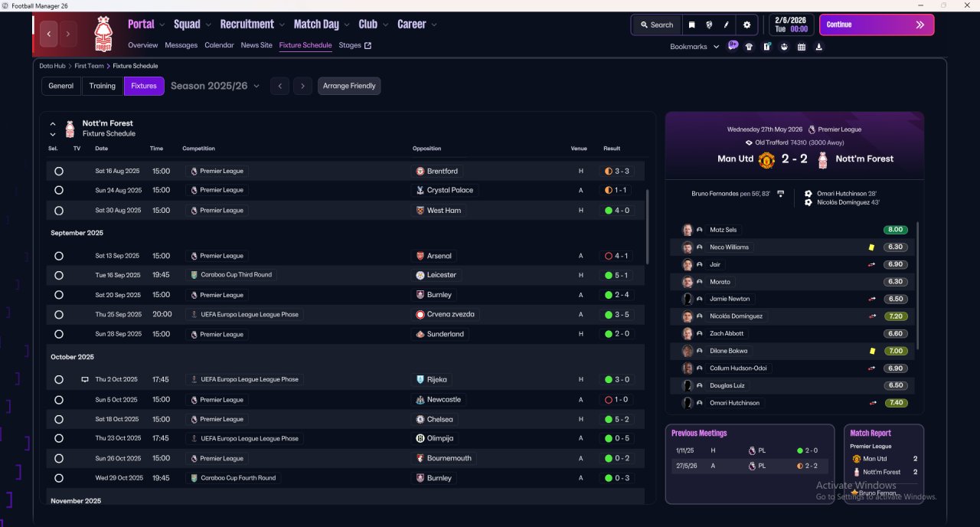
Task: Select the Leicester fixture radio button
Action: click(x=59, y=275)
